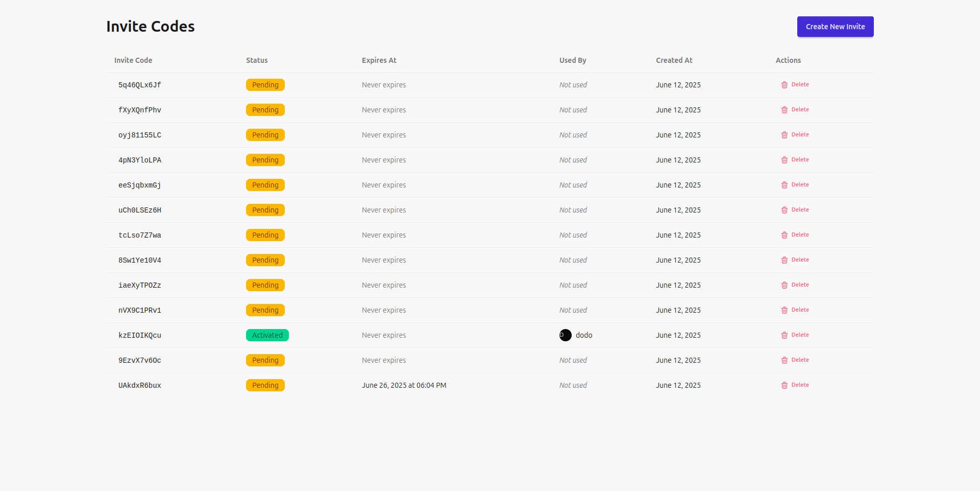The image size is (980, 491).
Task: Click trash icon for UAkdxR6bux invite
Action: click(x=784, y=385)
